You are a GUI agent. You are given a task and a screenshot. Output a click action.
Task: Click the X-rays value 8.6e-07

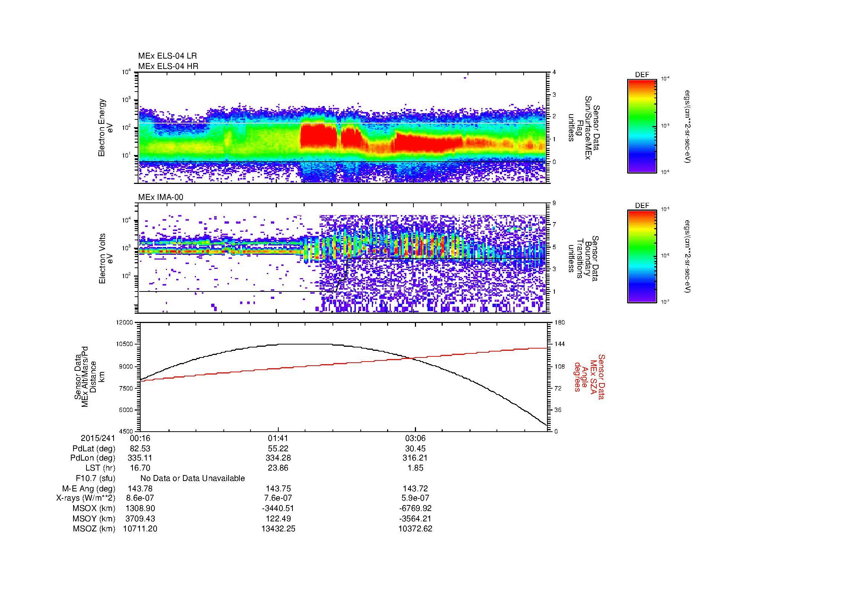click(140, 498)
